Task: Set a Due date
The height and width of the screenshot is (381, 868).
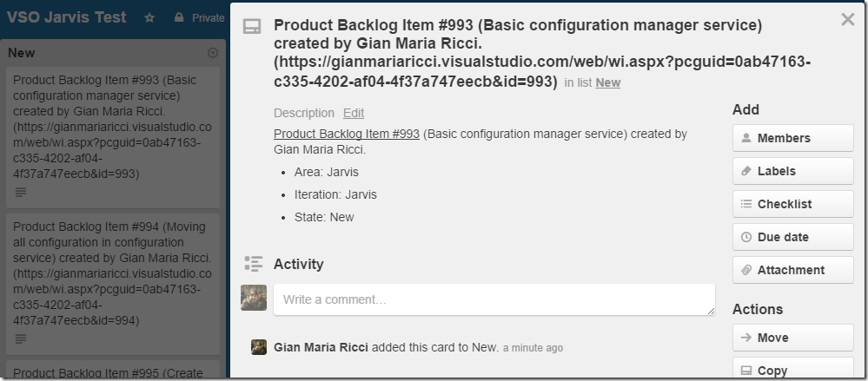Action: pos(792,237)
